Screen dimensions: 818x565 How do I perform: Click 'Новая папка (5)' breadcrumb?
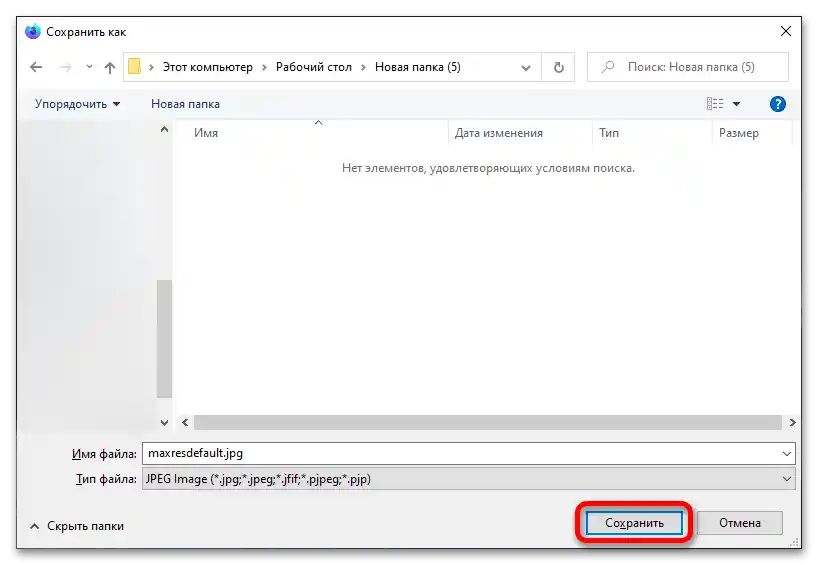(417, 67)
